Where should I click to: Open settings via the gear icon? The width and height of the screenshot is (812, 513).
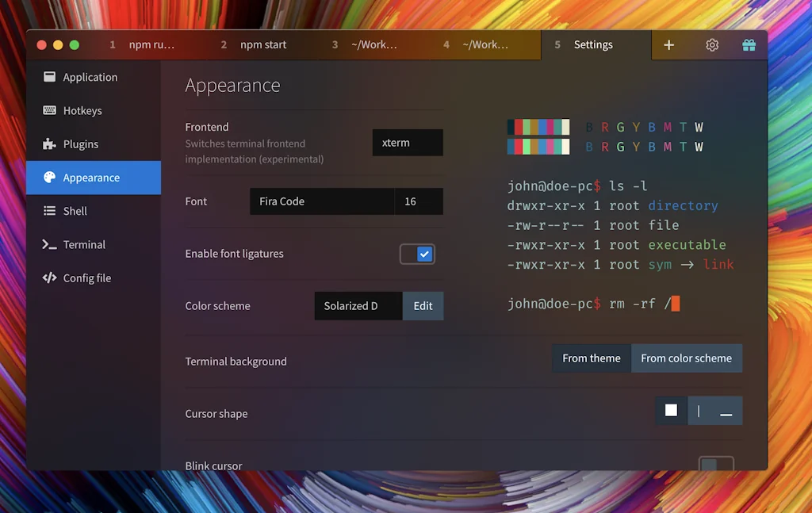coord(712,45)
